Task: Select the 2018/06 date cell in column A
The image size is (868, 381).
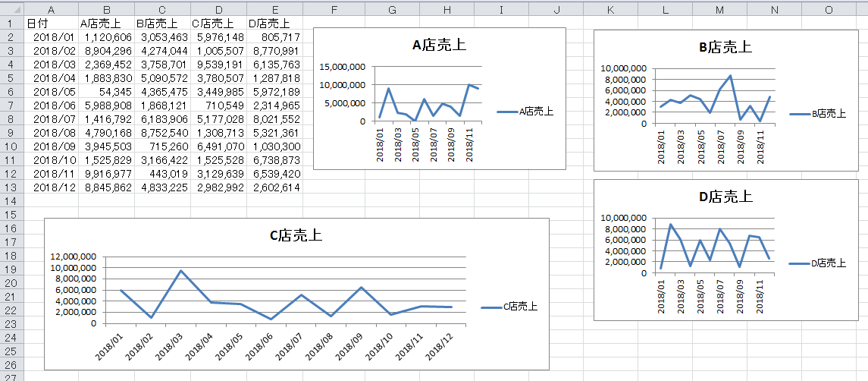Action: (51, 105)
